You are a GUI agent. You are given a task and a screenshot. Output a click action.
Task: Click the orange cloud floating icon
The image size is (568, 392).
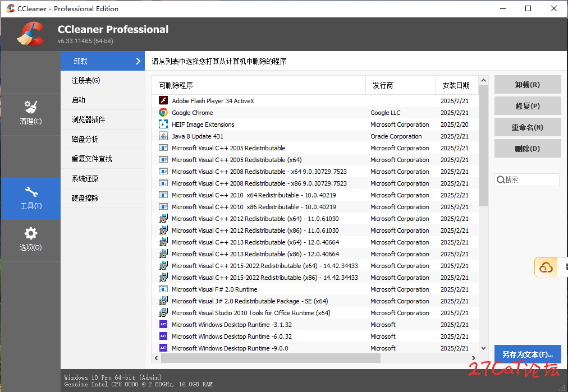pos(546,268)
